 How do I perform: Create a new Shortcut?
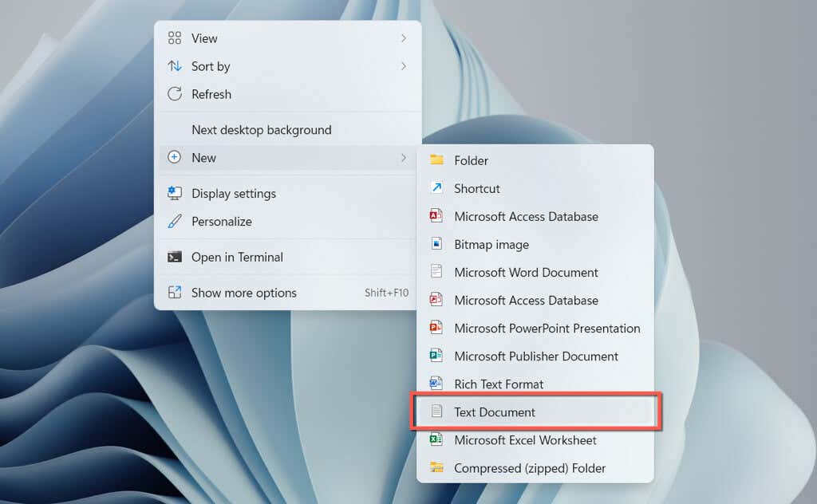(x=535, y=188)
